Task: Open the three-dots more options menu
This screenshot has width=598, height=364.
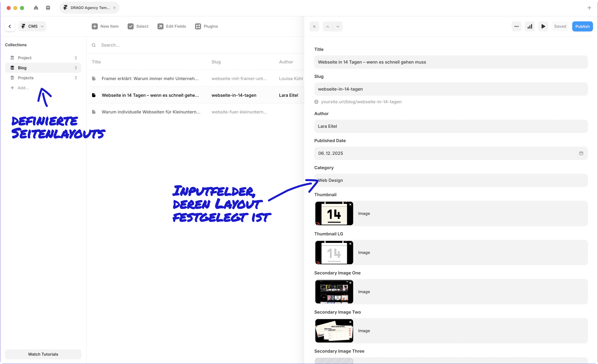Action: click(516, 26)
